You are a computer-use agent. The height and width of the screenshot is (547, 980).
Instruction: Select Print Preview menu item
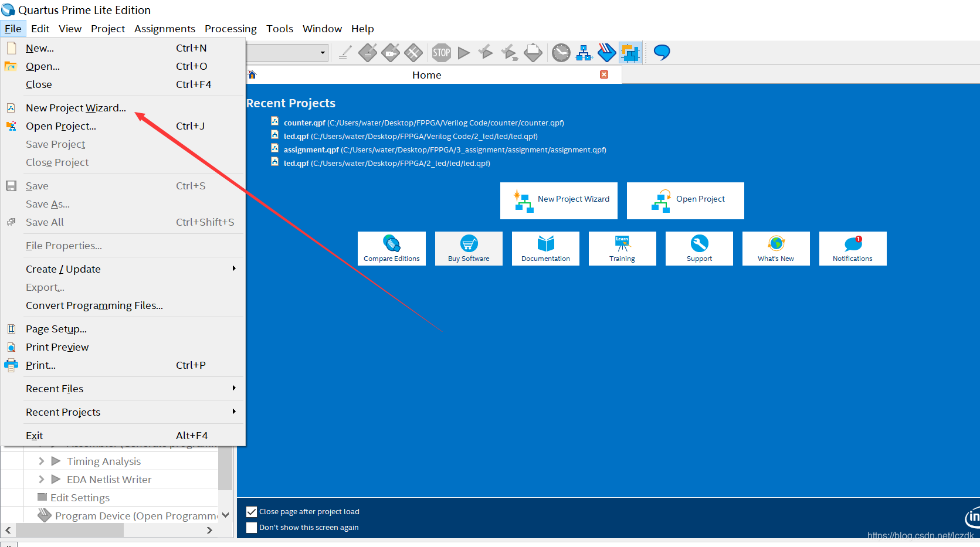point(123,347)
